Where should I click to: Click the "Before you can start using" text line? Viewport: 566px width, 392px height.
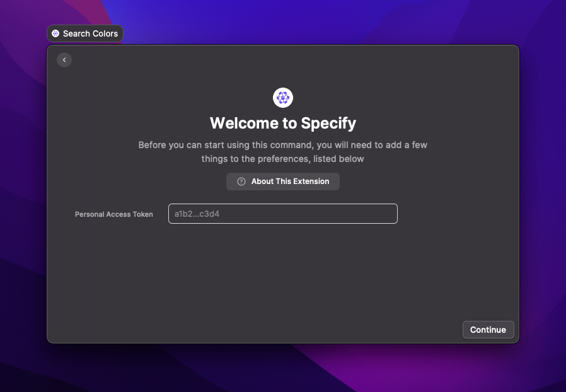(x=283, y=145)
